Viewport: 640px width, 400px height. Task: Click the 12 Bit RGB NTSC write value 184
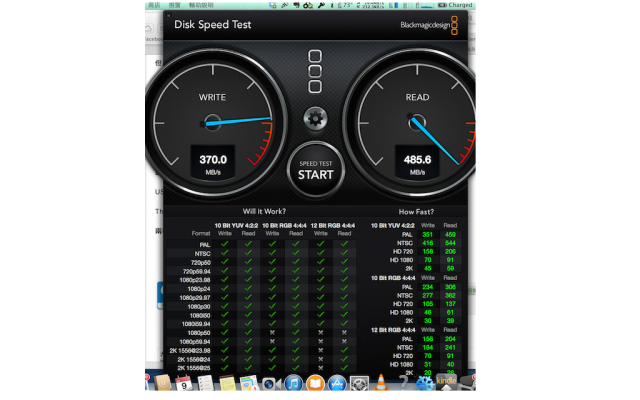click(x=427, y=348)
